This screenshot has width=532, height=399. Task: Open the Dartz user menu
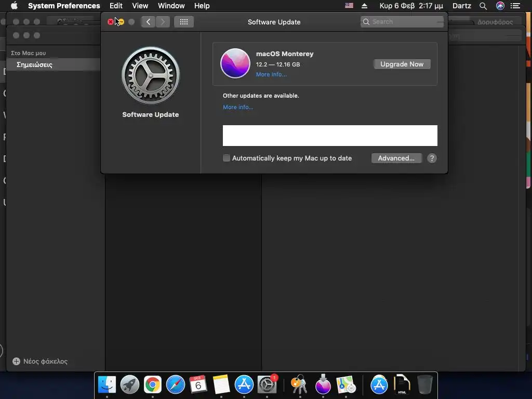click(x=462, y=6)
